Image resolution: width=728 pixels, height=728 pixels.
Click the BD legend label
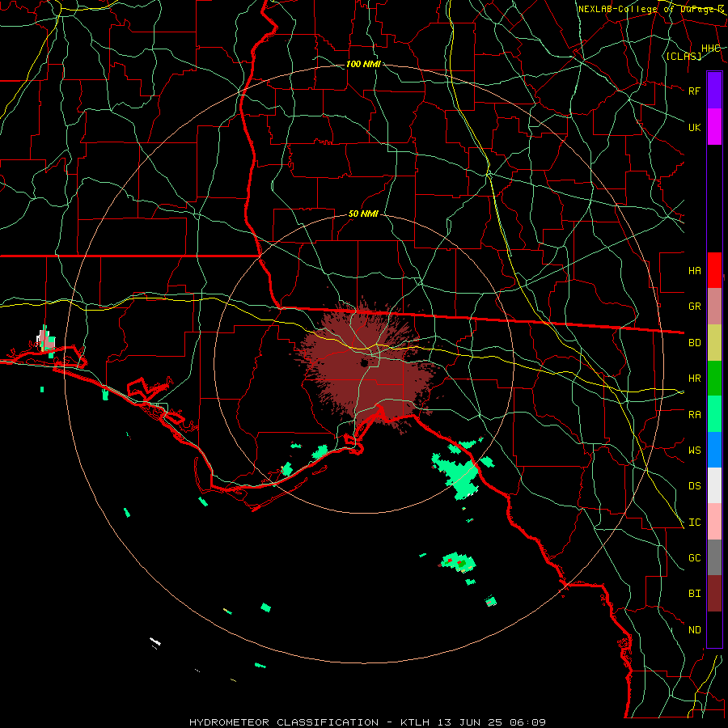(x=695, y=343)
